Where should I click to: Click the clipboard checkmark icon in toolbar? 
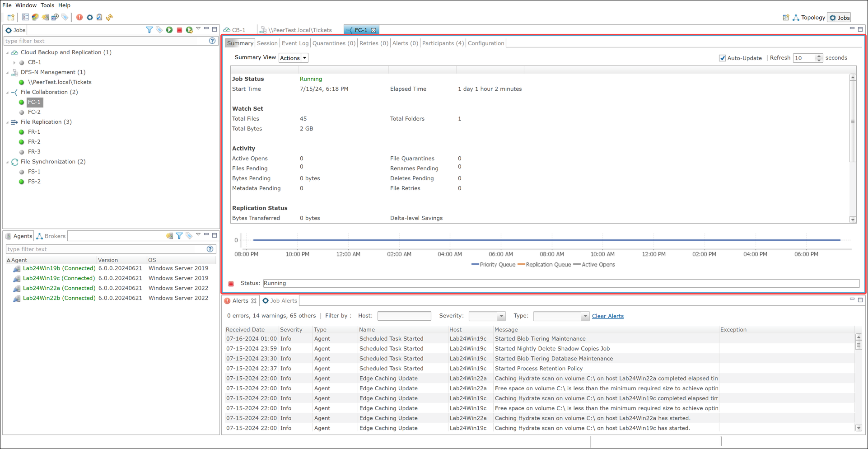click(x=99, y=17)
